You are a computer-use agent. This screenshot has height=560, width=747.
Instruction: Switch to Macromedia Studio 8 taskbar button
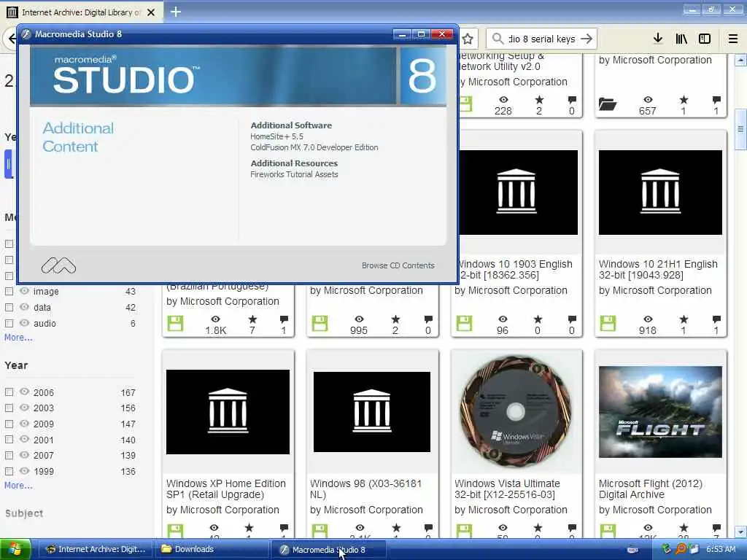329,550
